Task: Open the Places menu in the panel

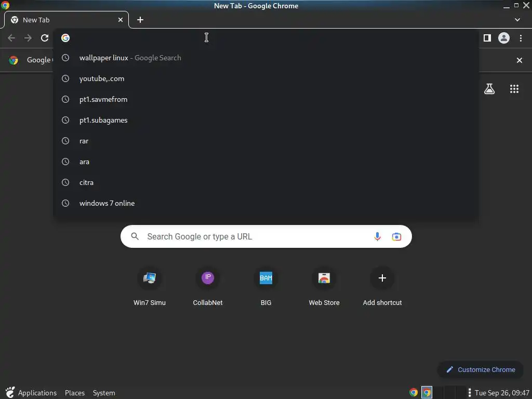Action: (75, 393)
